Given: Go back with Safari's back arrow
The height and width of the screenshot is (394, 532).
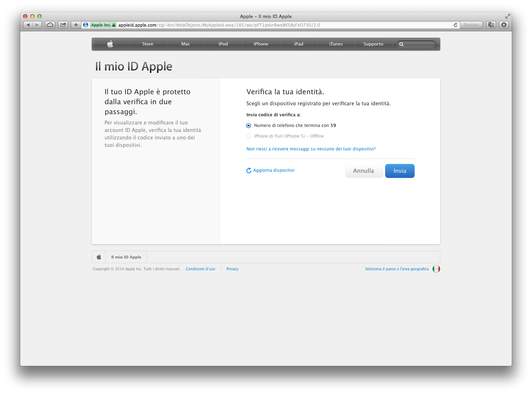Looking at the screenshot, I should [28, 25].
